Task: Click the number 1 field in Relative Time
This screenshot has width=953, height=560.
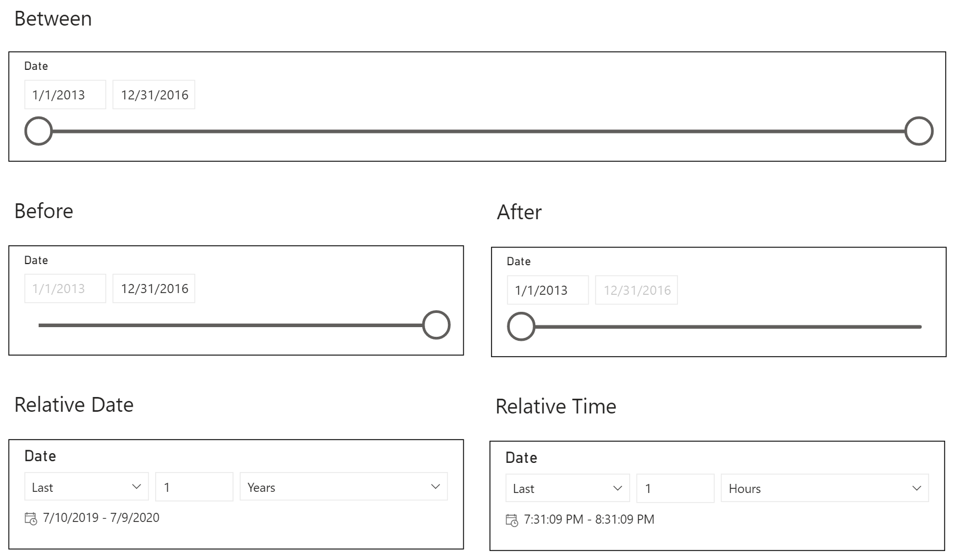Action: 675,488
